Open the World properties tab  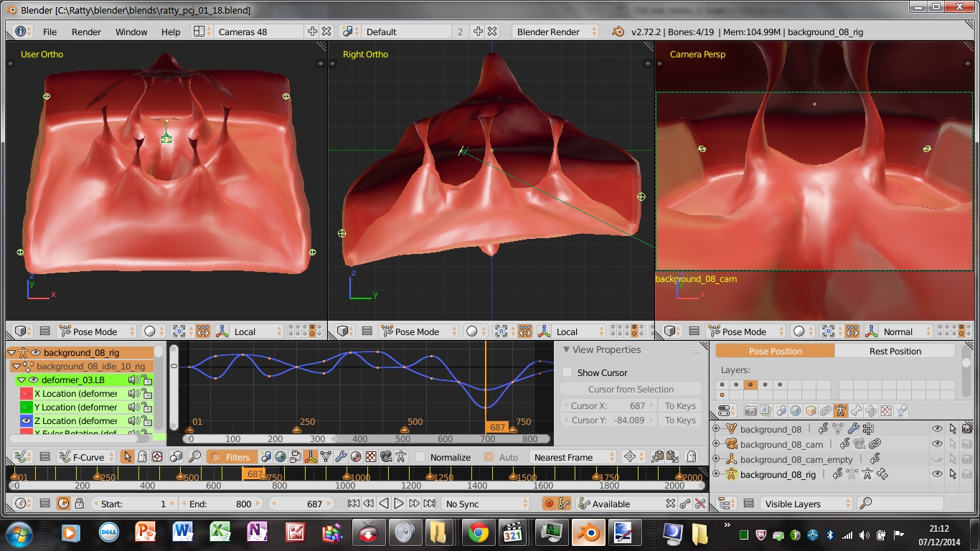click(796, 411)
